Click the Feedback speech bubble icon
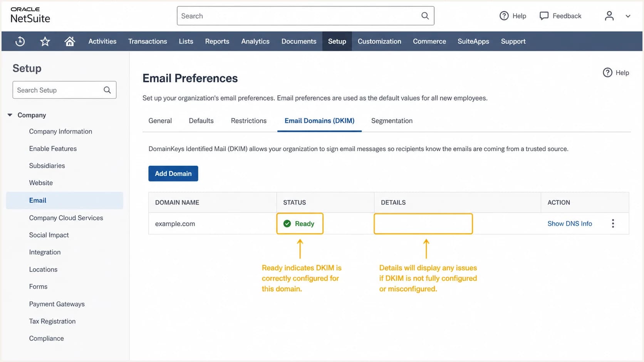 point(544,16)
